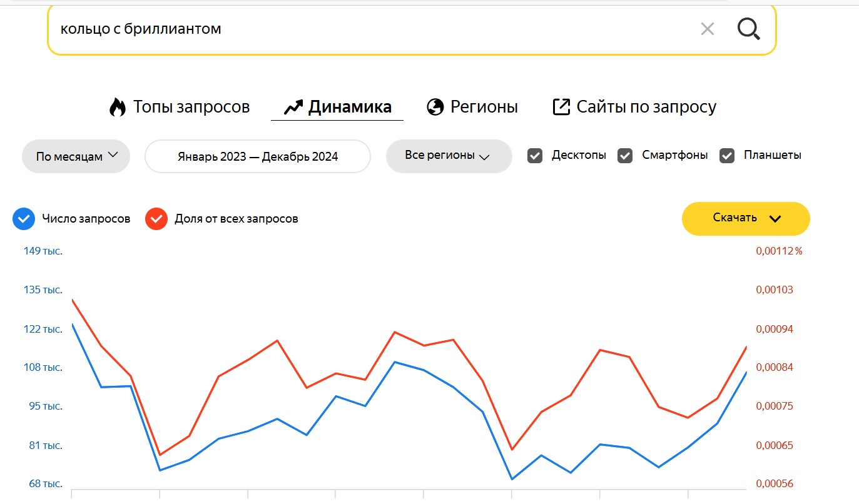Switch to the Динамика tab
This screenshot has height=504, width=859.
[337, 107]
